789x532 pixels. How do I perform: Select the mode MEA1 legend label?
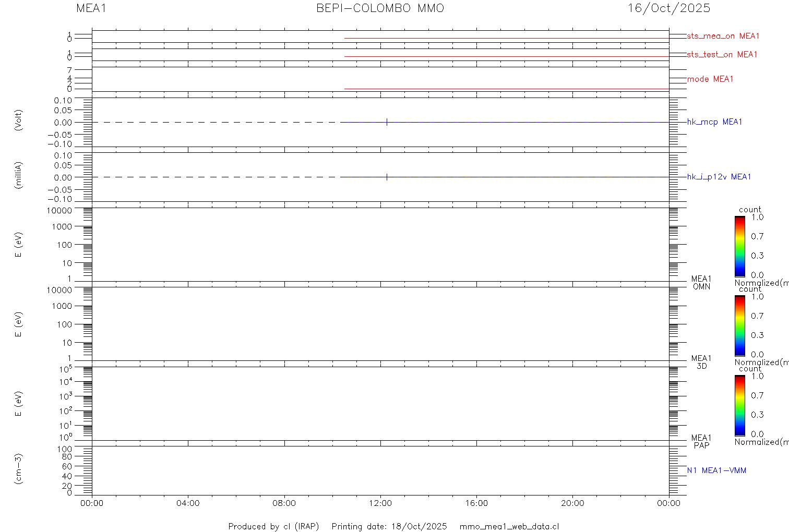710,79
